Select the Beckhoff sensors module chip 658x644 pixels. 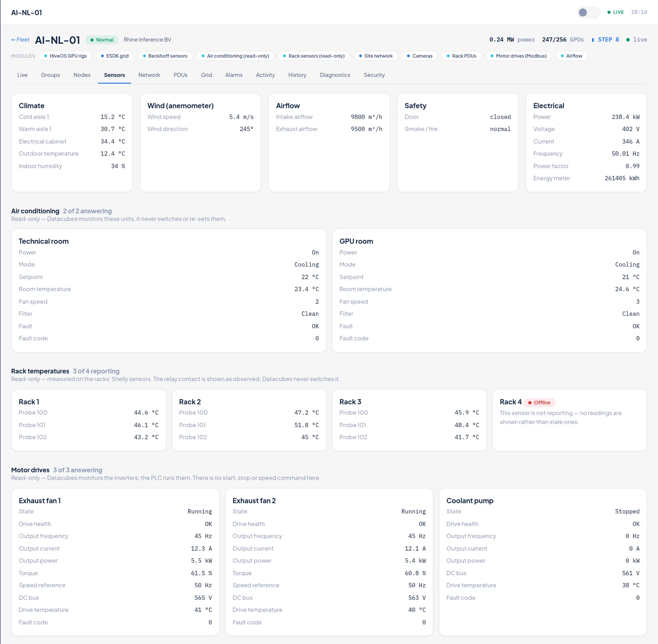pyautogui.click(x=165, y=56)
